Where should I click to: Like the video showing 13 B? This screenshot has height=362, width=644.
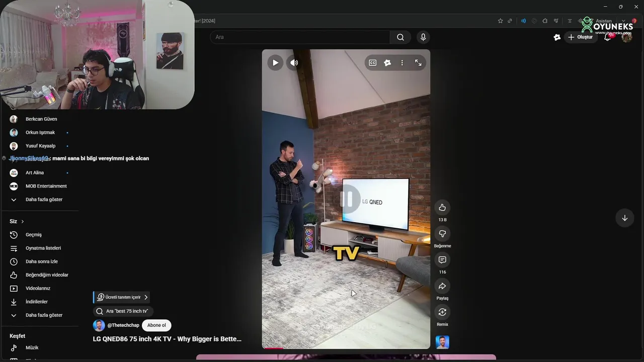click(442, 207)
